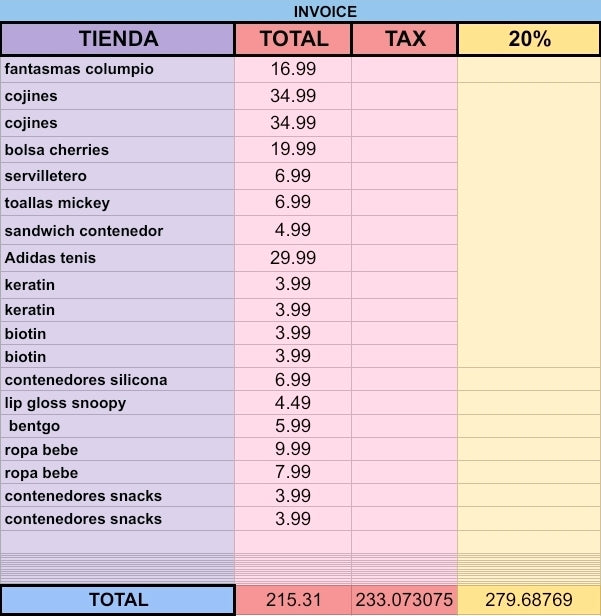Select the 29.99 price cell
This screenshot has width=601, height=616.
pyautogui.click(x=293, y=258)
